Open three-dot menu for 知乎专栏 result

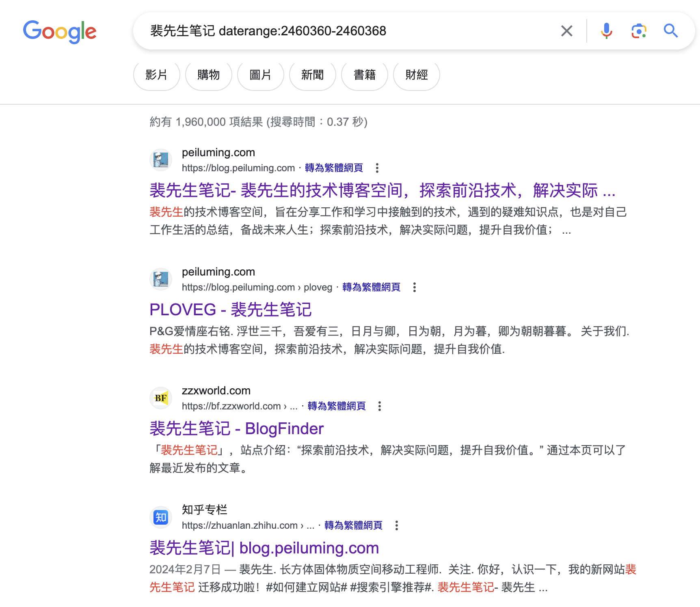(x=397, y=525)
